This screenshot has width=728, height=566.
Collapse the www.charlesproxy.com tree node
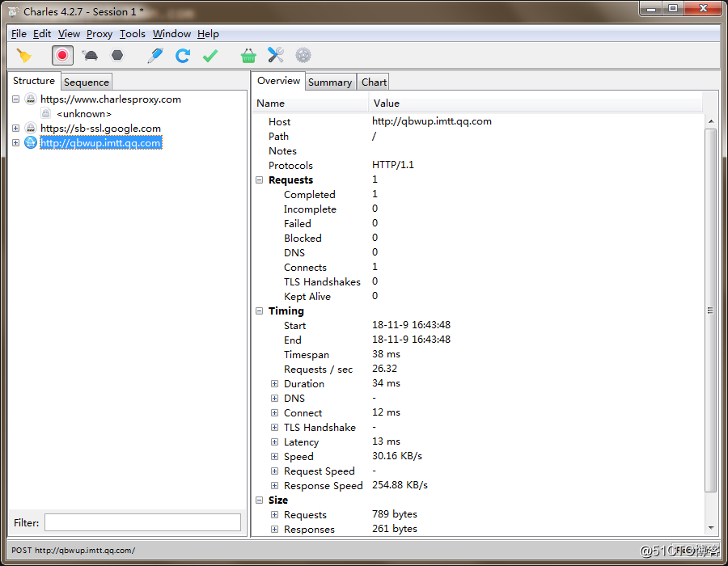click(x=16, y=99)
